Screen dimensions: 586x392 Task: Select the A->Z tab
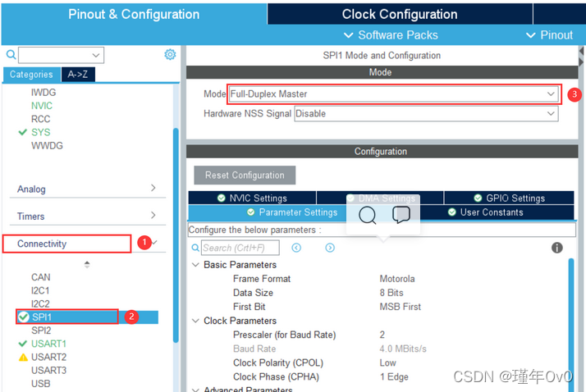coord(78,75)
